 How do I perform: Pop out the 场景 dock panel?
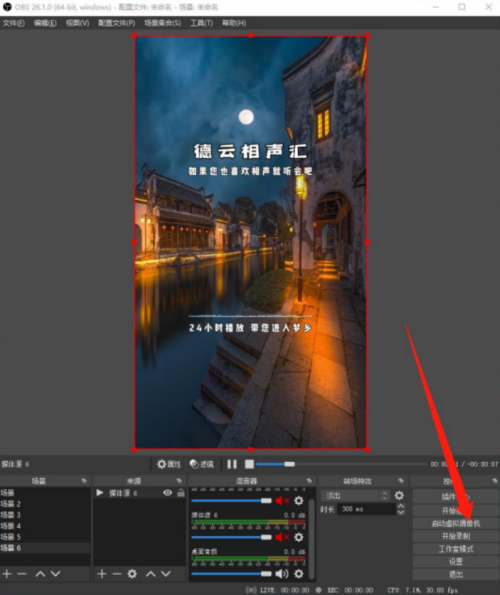click(83, 481)
